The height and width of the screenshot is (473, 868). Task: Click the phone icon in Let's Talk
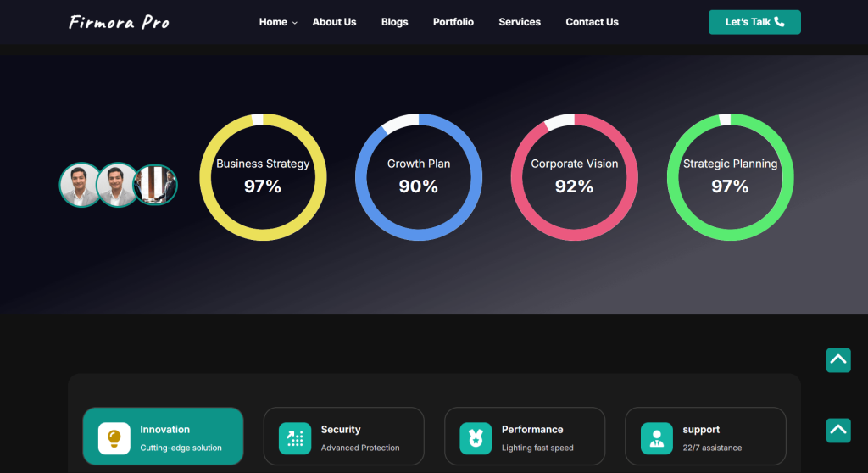[780, 22]
